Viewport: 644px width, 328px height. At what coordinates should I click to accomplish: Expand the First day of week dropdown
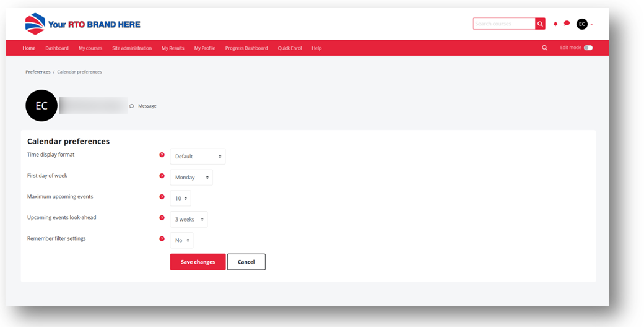tap(191, 178)
